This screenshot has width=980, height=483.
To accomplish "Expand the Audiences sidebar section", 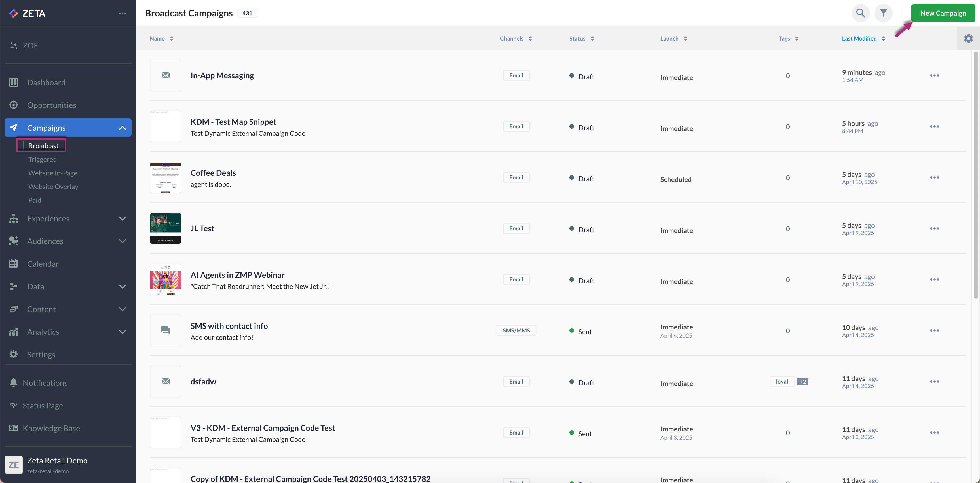I will click(x=122, y=241).
